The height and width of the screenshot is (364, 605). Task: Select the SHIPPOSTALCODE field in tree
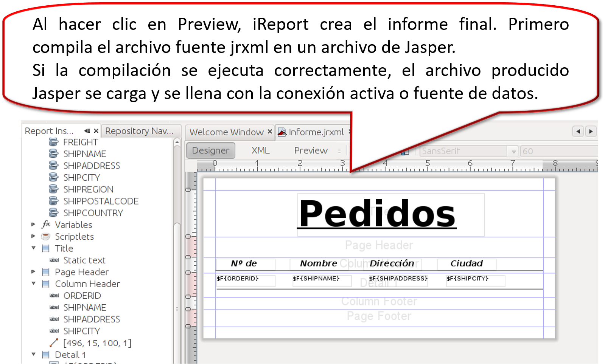point(101,201)
